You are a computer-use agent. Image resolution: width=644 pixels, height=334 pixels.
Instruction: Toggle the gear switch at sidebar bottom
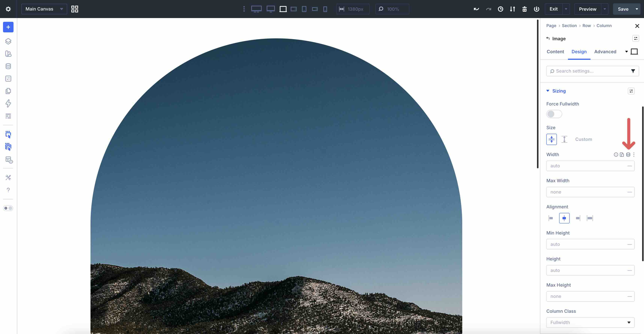[8, 208]
